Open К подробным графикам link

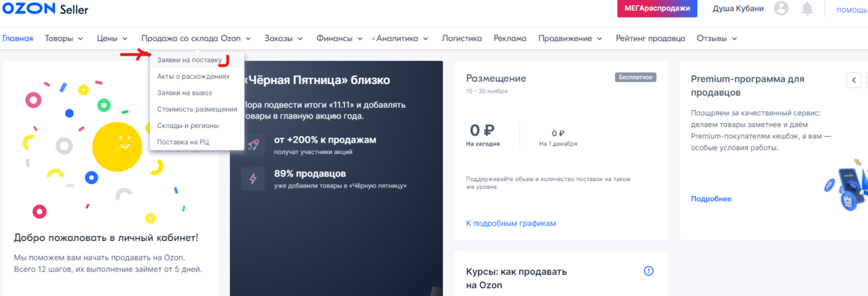click(511, 223)
